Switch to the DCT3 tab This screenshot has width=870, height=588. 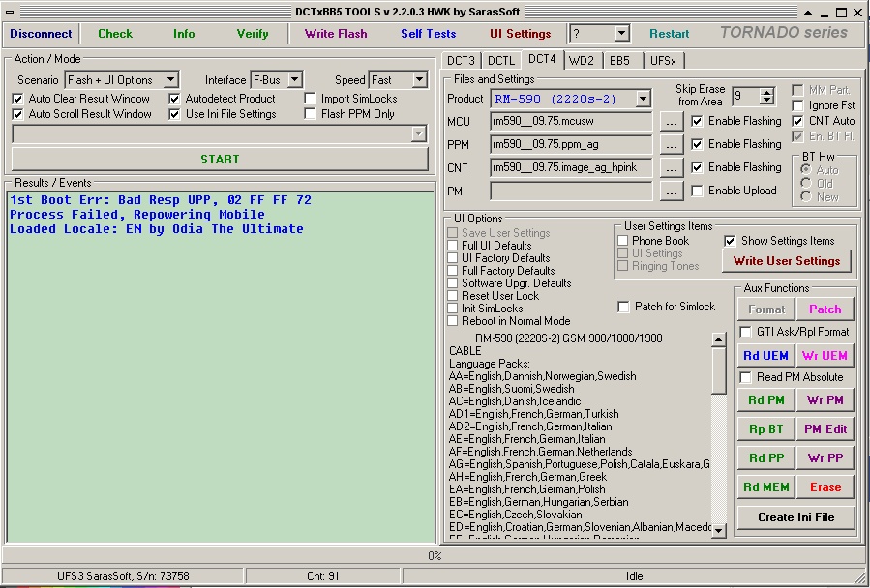[461, 61]
